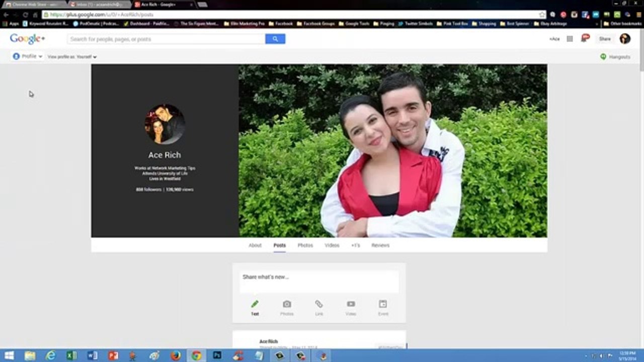This screenshot has width=644, height=362.
Task: Click the couple cover photo
Action: pos(393,150)
